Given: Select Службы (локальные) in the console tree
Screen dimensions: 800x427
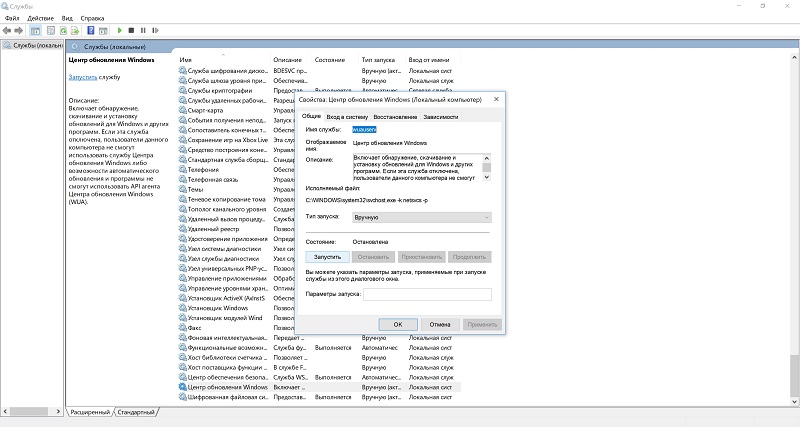Looking at the screenshot, I should pyautogui.click(x=33, y=45).
